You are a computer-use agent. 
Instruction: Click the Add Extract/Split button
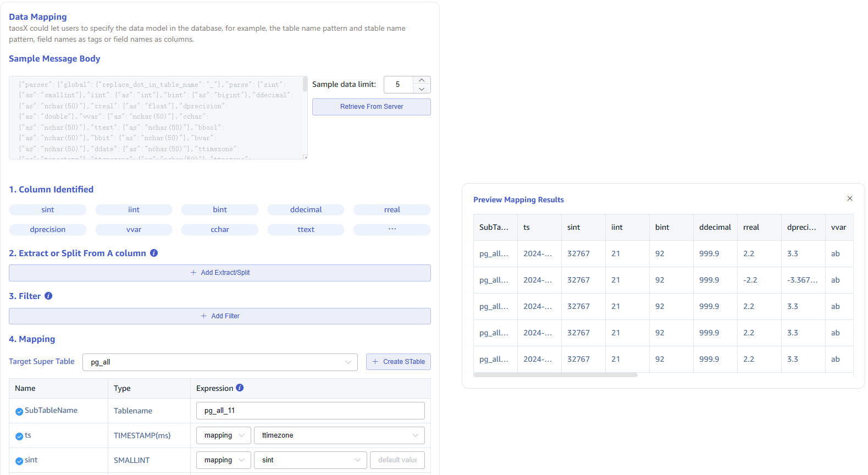220,273
